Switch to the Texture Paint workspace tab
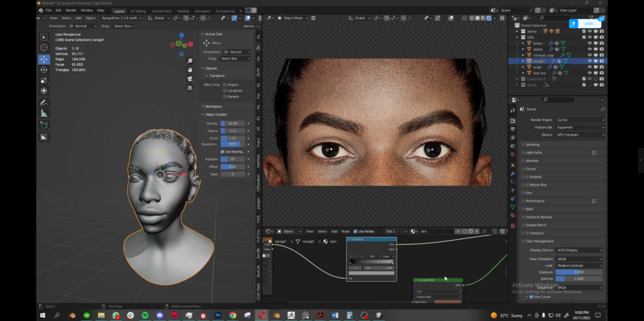 [x=162, y=11]
